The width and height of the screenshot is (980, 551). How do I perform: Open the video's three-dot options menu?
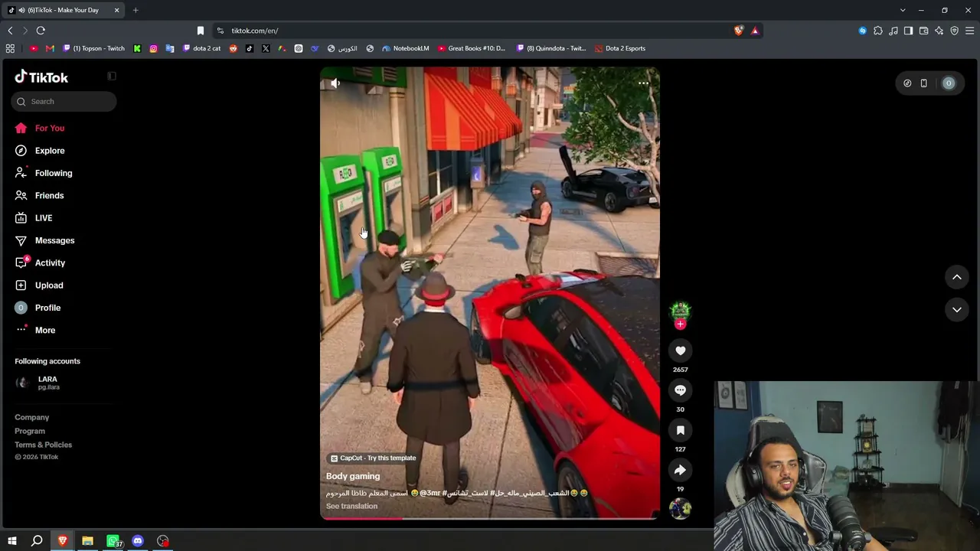point(643,83)
